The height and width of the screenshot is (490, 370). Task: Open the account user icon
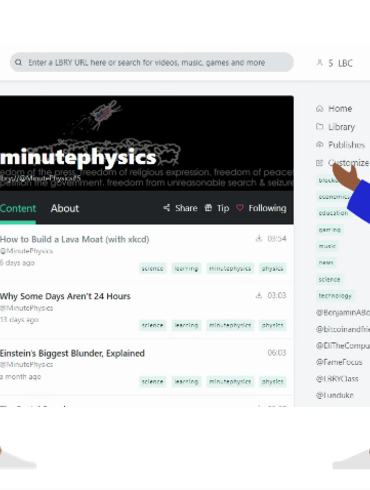pyautogui.click(x=319, y=63)
